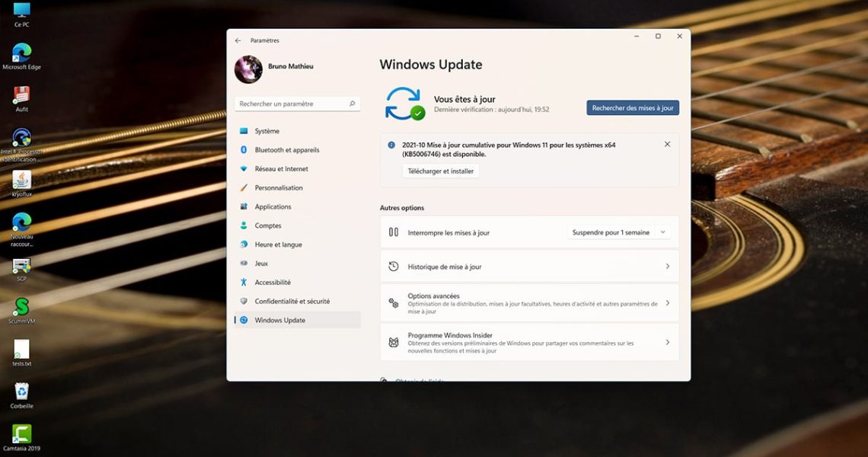The height and width of the screenshot is (457, 868).
Task: Click the Bruno Mathieu profile picture
Action: tap(248, 69)
